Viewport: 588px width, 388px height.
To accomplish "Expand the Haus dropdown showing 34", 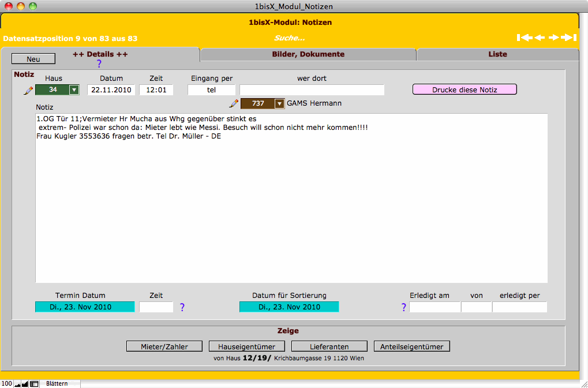I will [x=74, y=90].
